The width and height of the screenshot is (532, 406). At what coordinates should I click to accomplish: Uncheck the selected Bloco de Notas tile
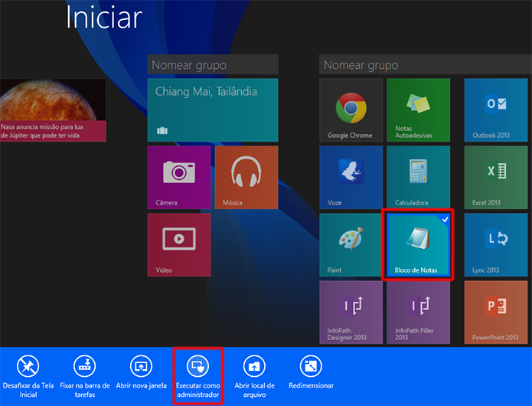(x=418, y=245)
